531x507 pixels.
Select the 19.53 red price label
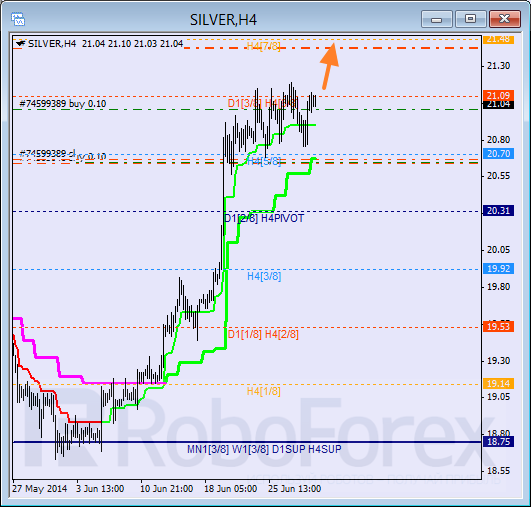click(x=498, y=326)
